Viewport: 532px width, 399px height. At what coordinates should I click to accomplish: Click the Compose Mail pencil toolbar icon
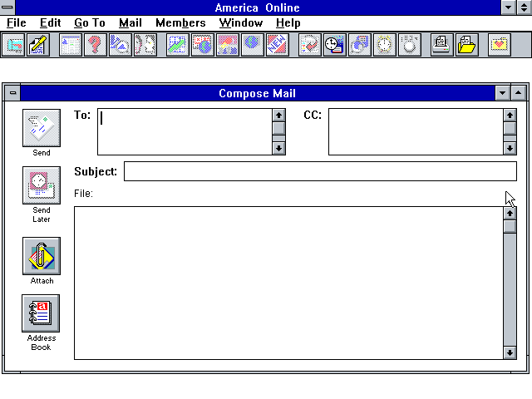[x=38, y=45]
